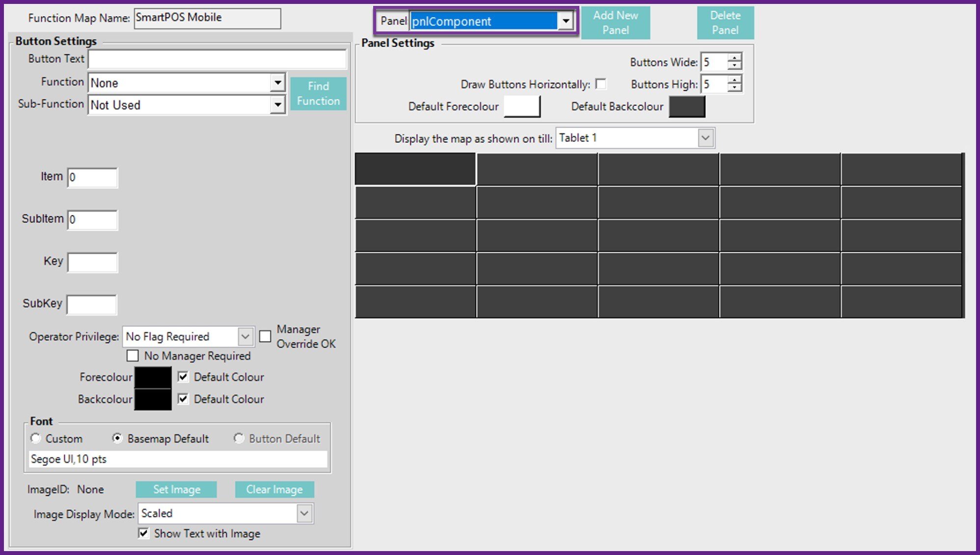Click the Buttons High value field
Viewport: 980px width, 555px height.
point(714,84)
